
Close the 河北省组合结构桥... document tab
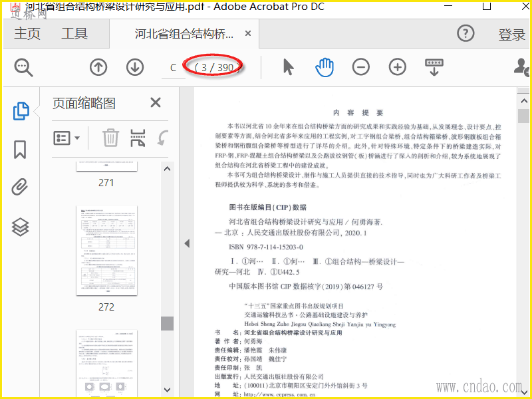[x=248, y=34]
